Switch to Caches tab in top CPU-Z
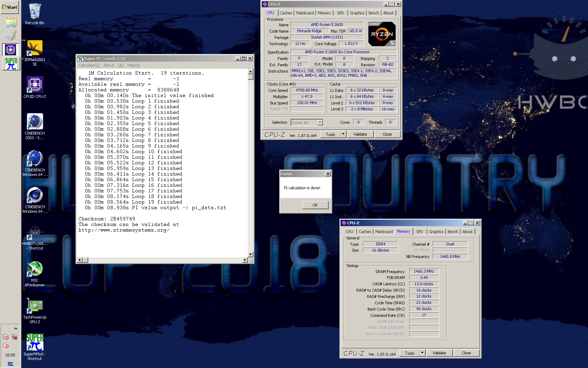 pos(286,13)
